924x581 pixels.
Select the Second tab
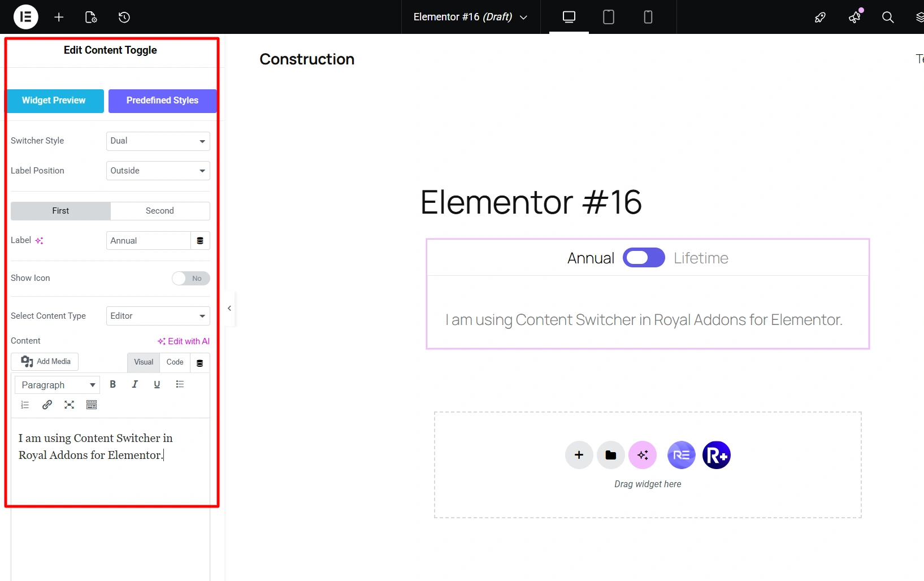click(x=160, y=211)
